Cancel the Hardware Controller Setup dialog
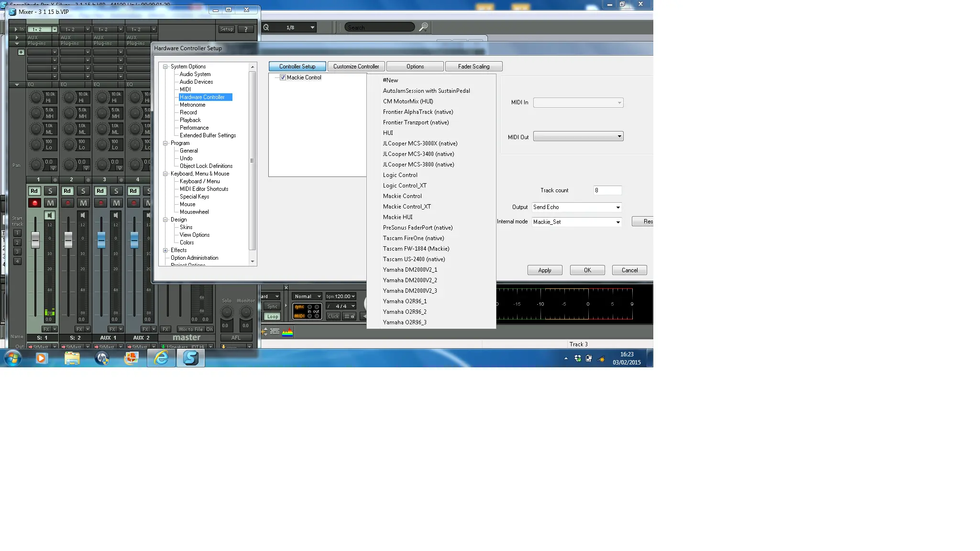Screen dimensions: 980x551 (x=629, y=270)
